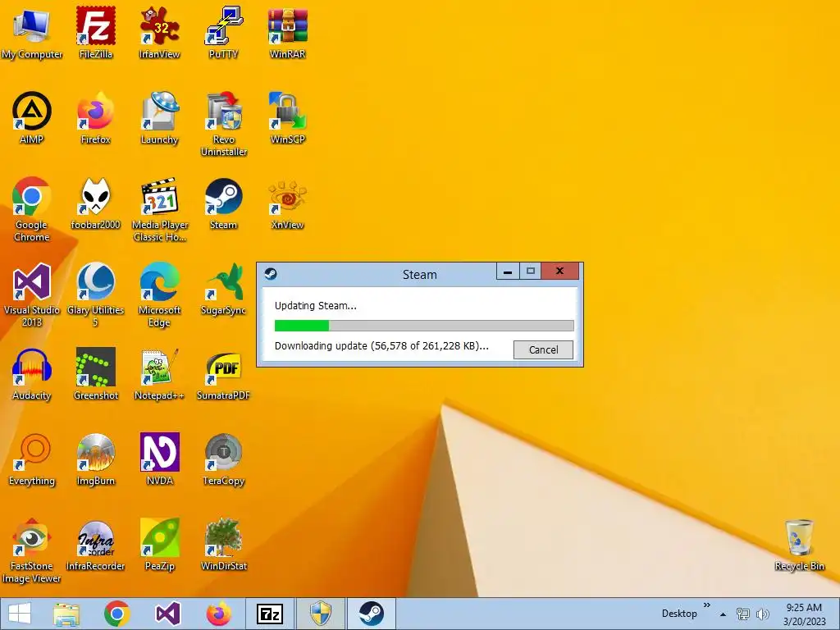Select the Glary Utilities 5 desktop icon

click(95, 294)
